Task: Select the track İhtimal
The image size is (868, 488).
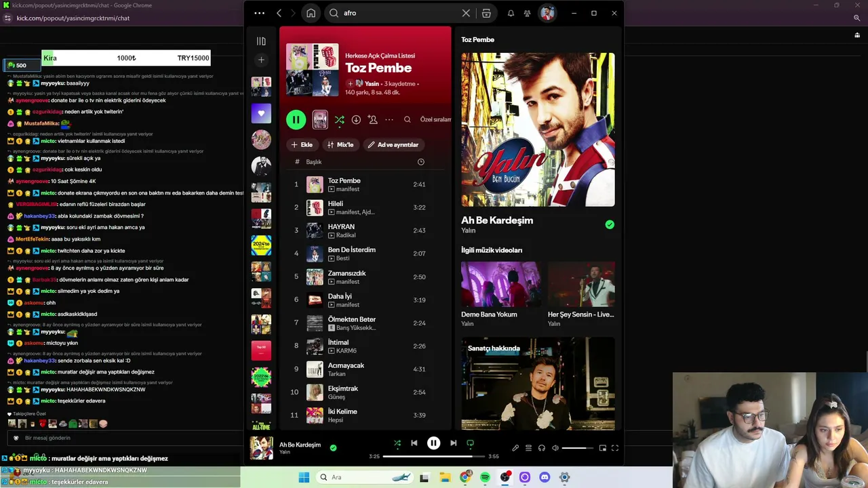Action: point(365,346)
